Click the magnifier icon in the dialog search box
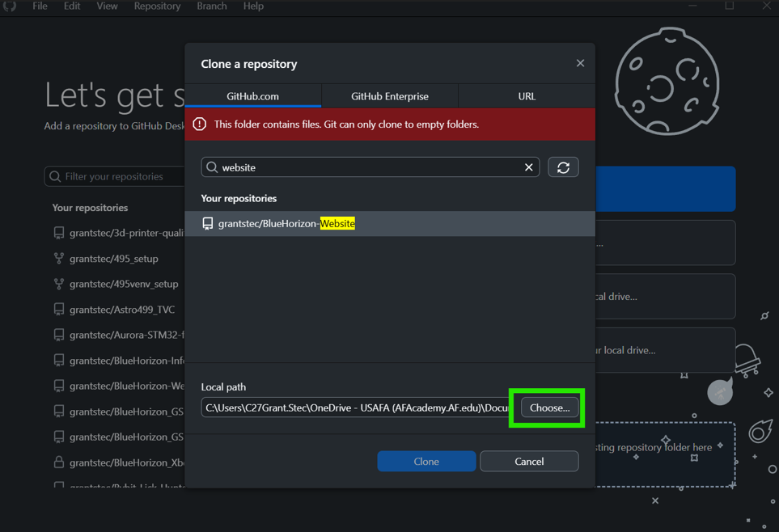This screenshot has width=779, height=532. (x=212, y=167)
